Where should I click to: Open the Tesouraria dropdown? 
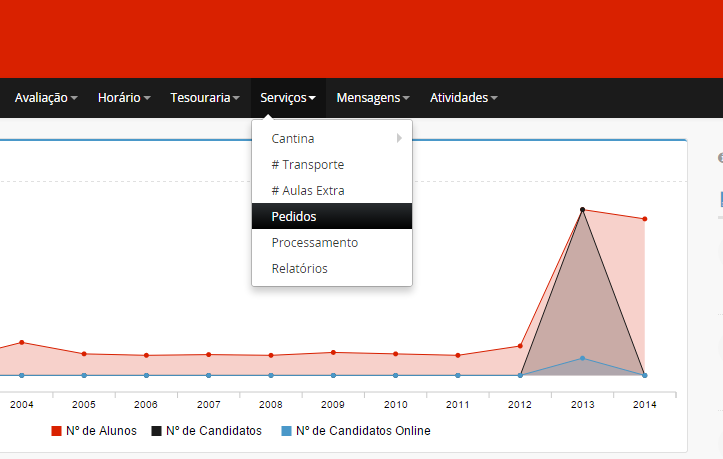coord(205,98)
